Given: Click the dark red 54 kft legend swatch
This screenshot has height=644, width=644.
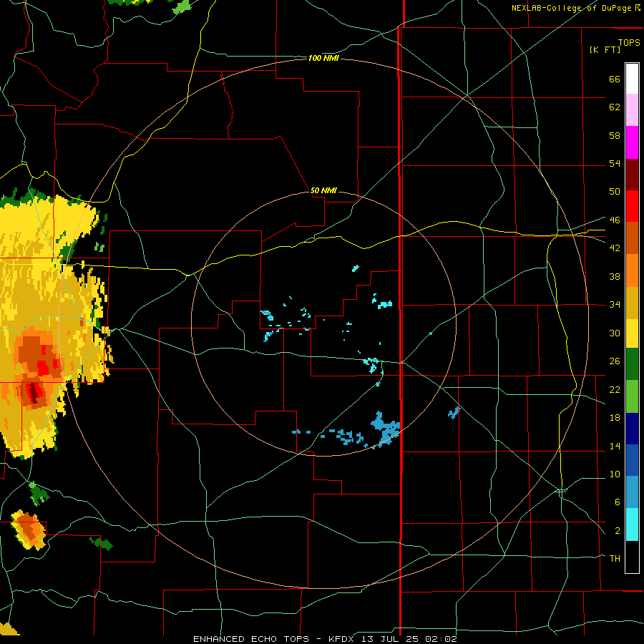Looking at the screenshot, I should coord(632,175).
